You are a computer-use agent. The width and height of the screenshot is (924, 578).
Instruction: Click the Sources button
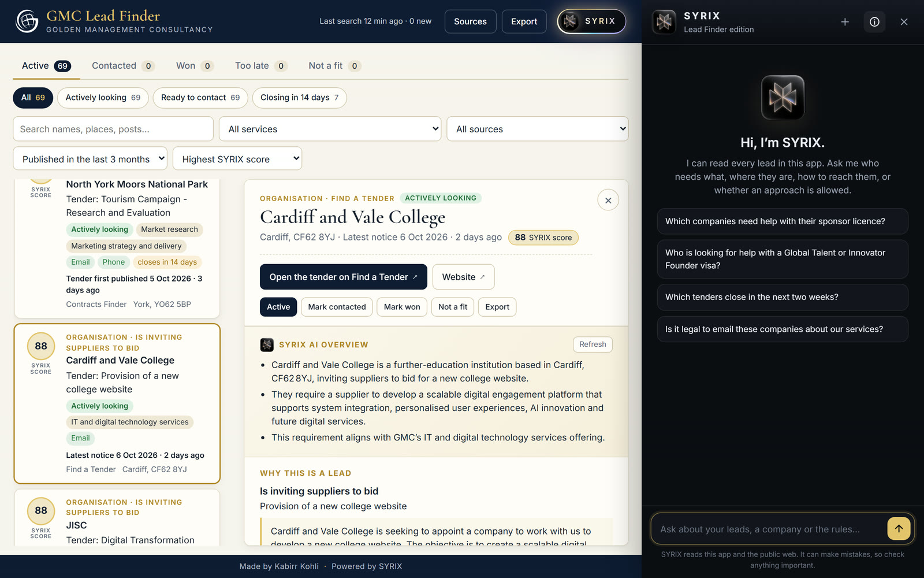pos(471,21)
